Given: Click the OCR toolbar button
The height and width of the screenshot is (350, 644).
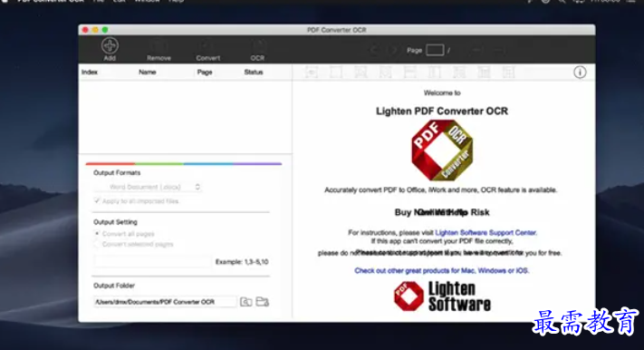Looking at the screenshot, I should pos(257,51).
